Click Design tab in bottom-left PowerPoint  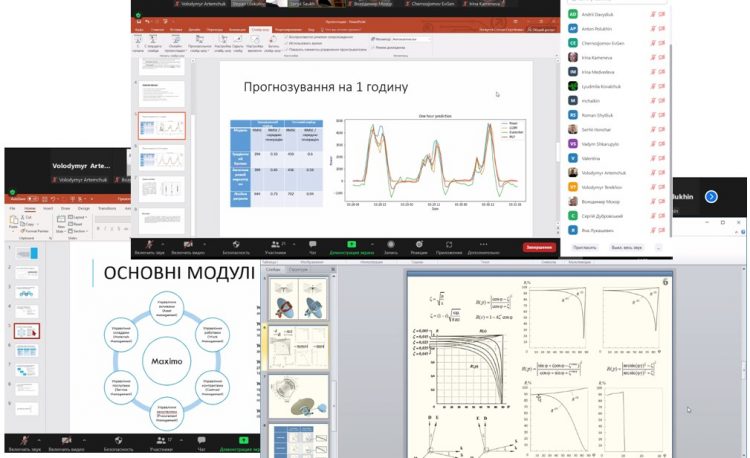click(x=84, y=208)
